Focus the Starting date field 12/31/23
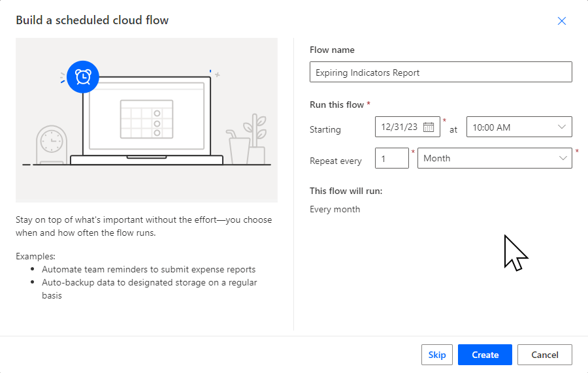 tap(399, 127)
